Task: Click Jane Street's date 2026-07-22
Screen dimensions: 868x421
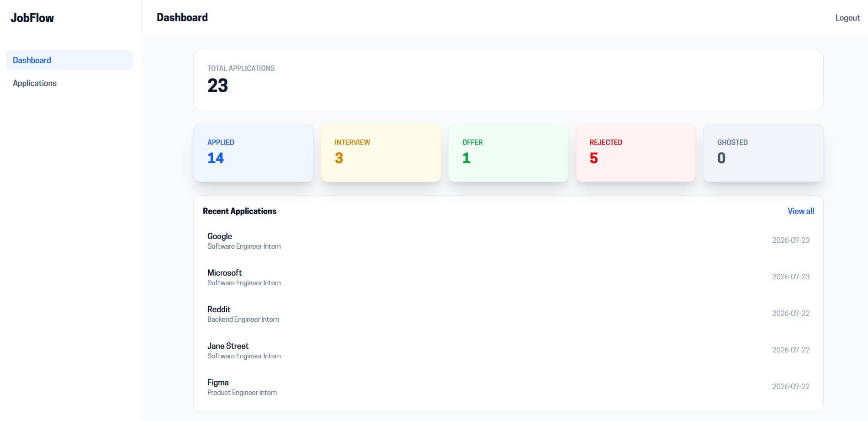Action: coord(791,350)
